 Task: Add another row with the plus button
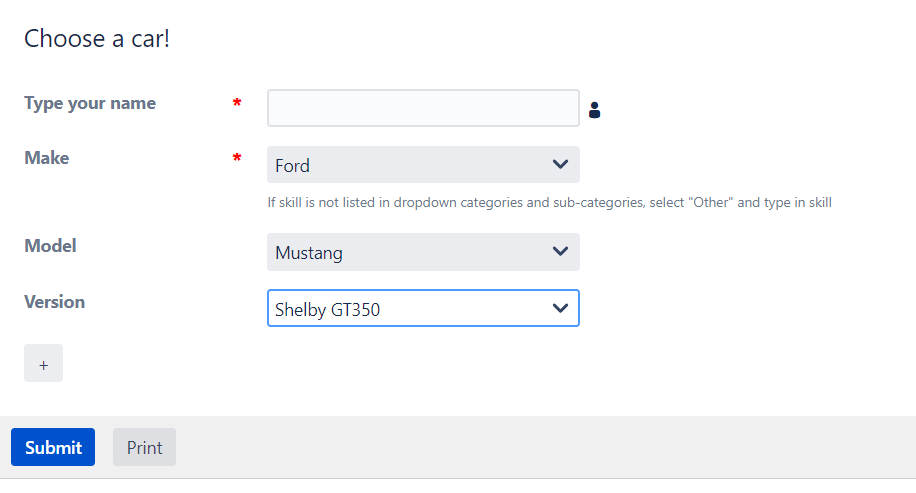pos(43,363)
